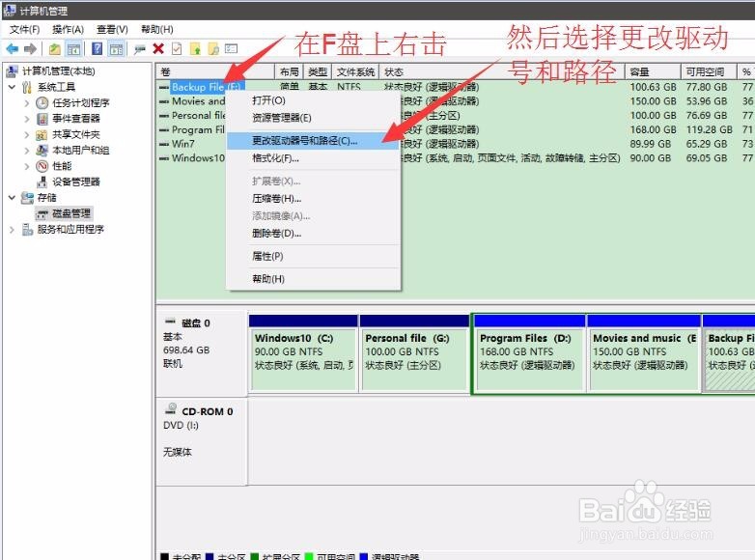Sort by the 可用空间 column header
The image size is (755, 560).
[x=709, y=71]
